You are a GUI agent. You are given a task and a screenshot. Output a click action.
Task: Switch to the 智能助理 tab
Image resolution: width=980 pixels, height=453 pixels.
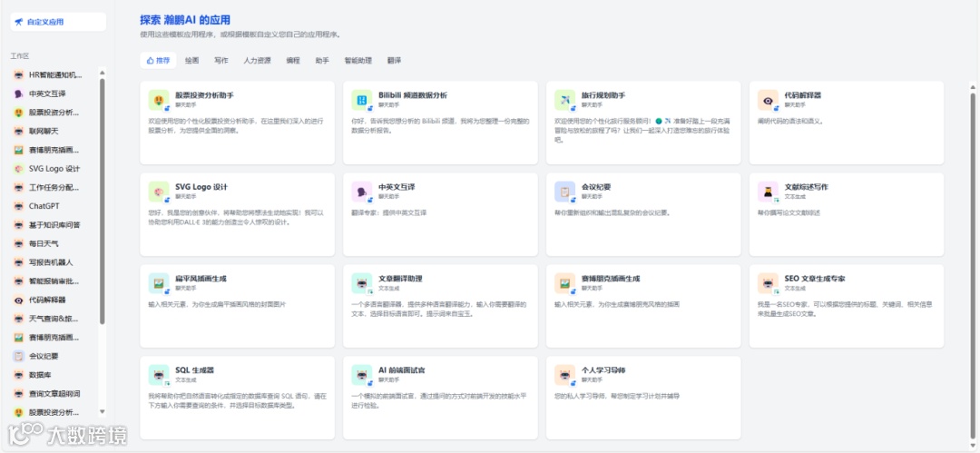pos(358,61)
